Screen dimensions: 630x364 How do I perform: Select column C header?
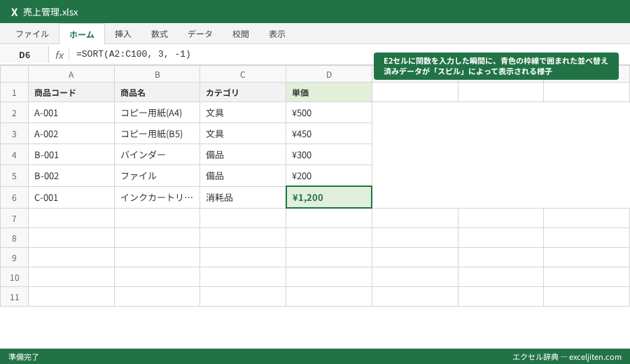click(243, 74)
